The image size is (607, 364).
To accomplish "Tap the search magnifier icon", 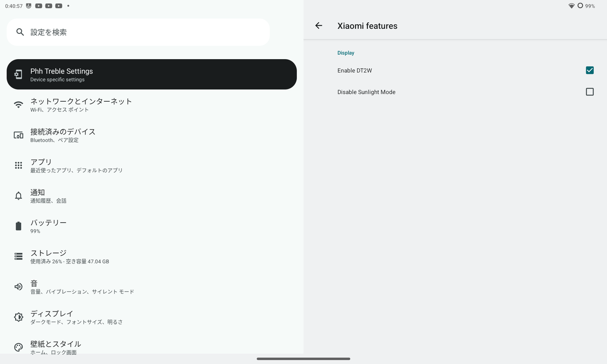I will tap(20, 32).
